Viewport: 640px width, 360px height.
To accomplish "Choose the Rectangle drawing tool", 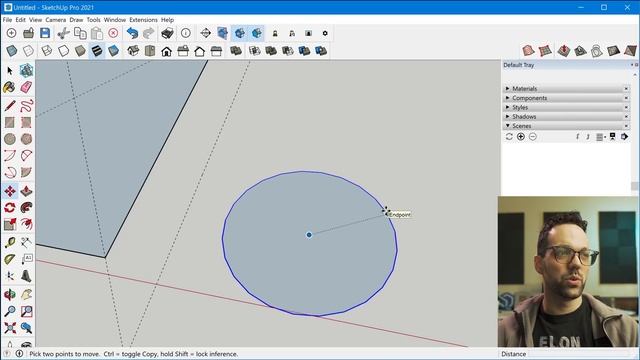I will tap(10, 122).
